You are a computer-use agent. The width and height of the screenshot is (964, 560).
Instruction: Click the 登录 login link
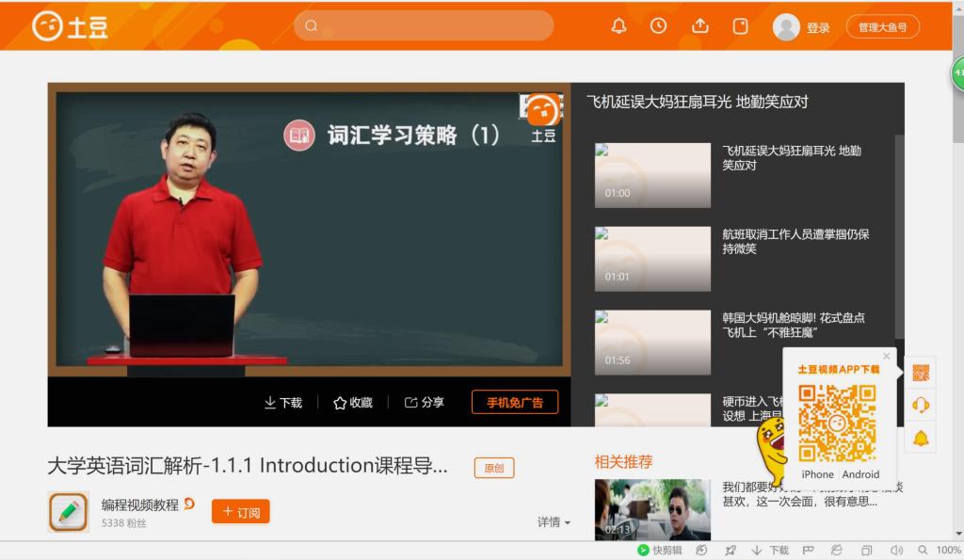coord(818,28)
